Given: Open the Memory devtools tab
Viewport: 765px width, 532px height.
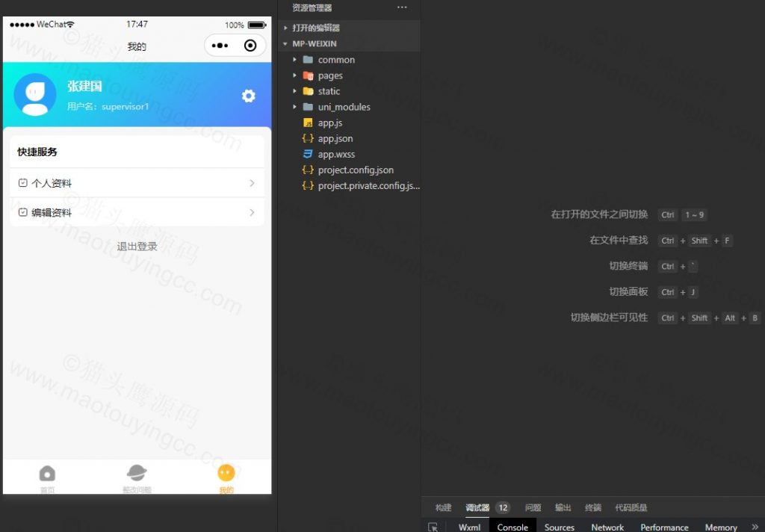Looking at the screenshot, I should (721, 527).
